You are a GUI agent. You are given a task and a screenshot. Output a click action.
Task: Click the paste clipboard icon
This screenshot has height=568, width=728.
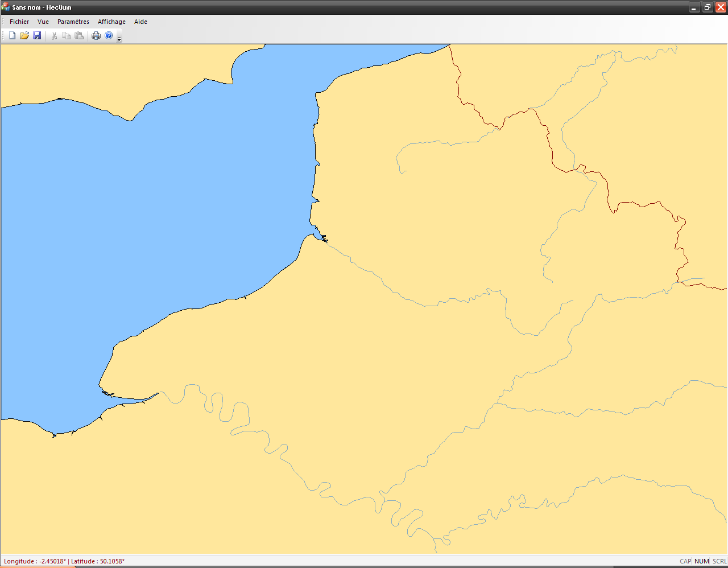(79, 36)
